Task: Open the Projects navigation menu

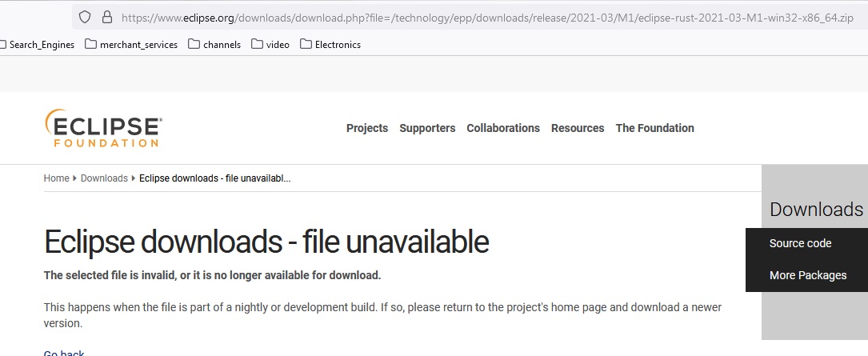Action: (367, 128)
